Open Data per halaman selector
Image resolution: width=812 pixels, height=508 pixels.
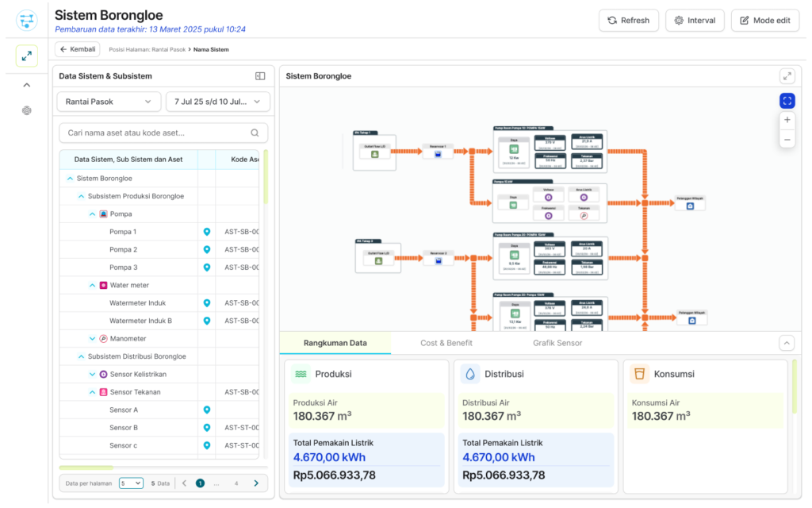click(131, 483)
